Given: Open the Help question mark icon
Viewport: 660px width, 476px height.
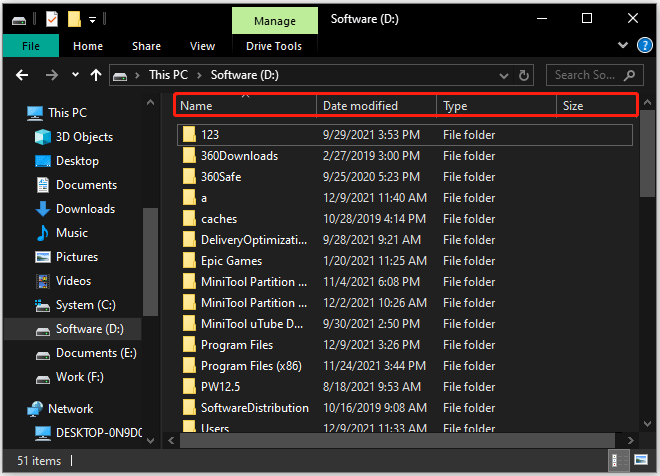Looking at the screenshot, I should pyautogui.click(x=644, y=45).
